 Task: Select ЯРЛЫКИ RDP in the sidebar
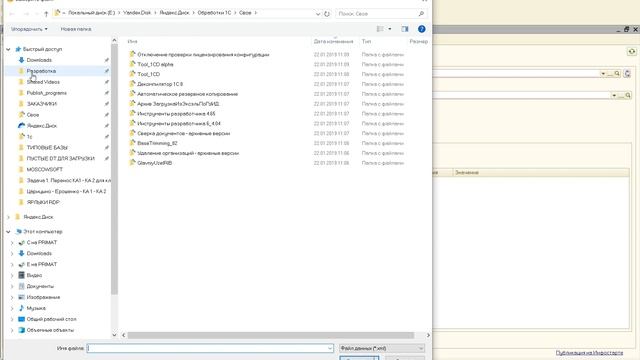point(43,202)
